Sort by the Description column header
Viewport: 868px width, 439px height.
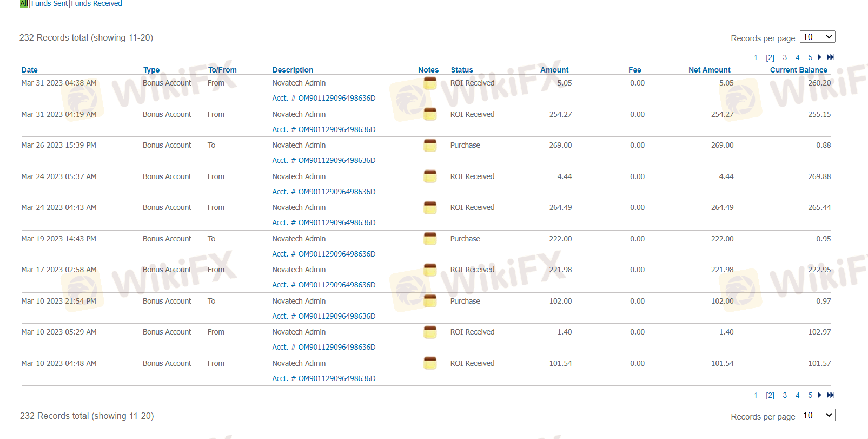pyautogui.click(x=293, y=70)
